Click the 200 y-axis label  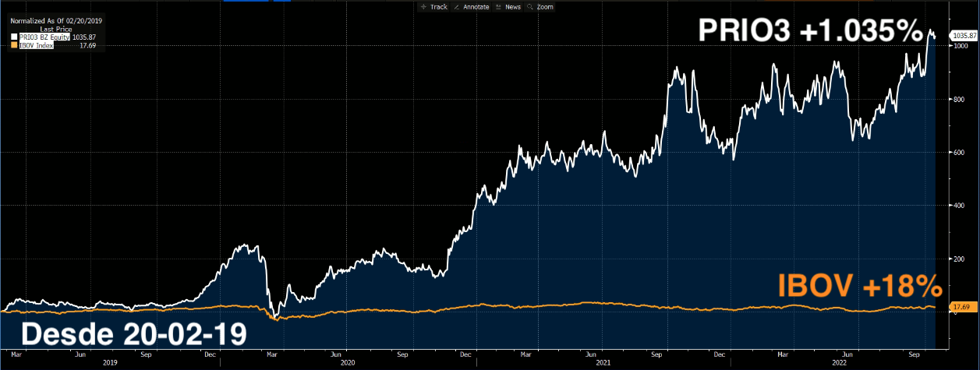pos(957,259)
